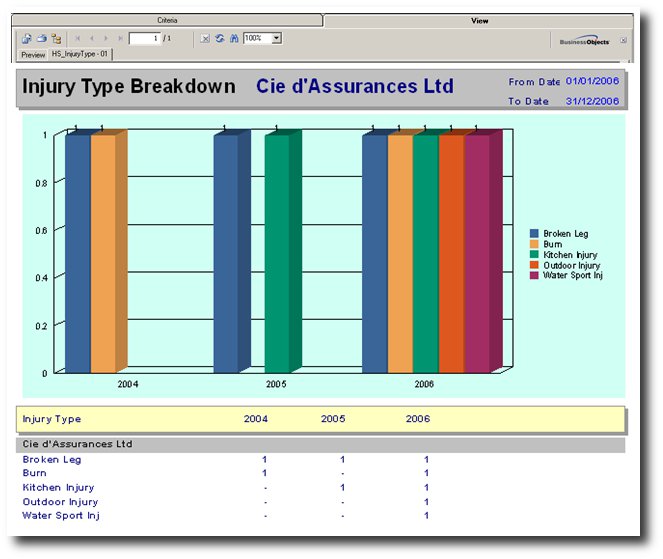Toggle the group tree icon
The width and height of the screenshot is (663, 559).
click(56, 38)
